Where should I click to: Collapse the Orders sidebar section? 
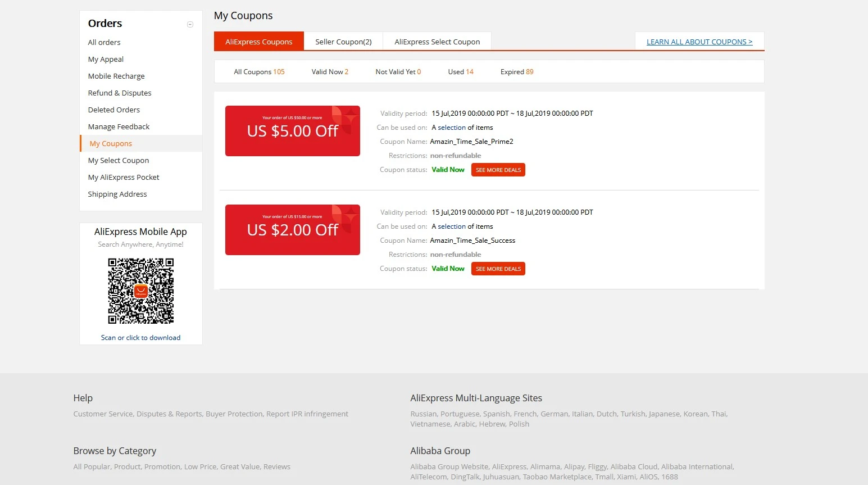pyautogui.click(x=190, y=24)
